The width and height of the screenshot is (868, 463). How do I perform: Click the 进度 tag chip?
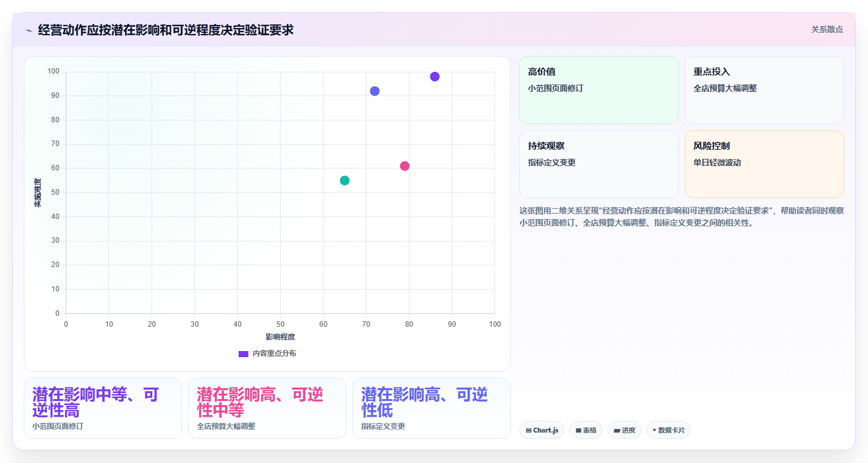(x=625, y=430)
